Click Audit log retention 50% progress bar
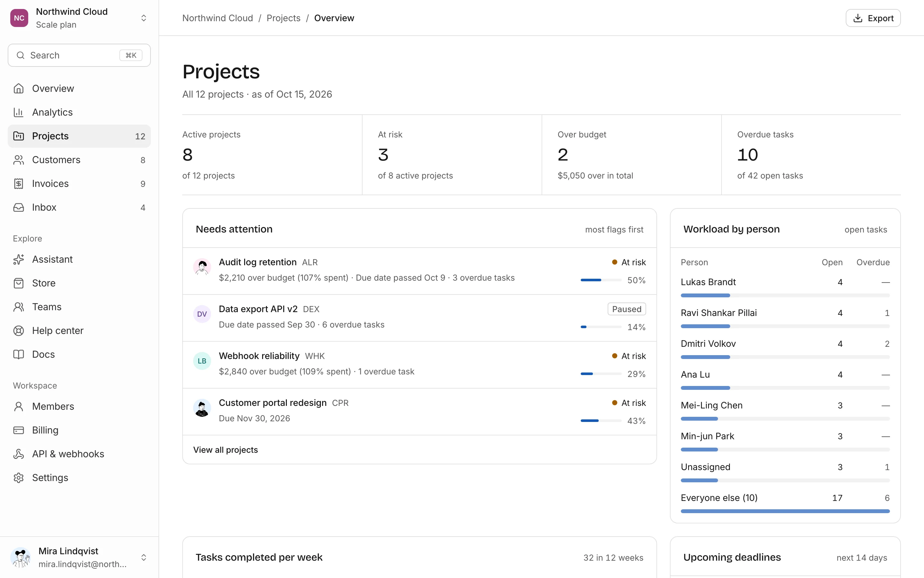This screenshot has width=924, height=578. pos(601,280)
